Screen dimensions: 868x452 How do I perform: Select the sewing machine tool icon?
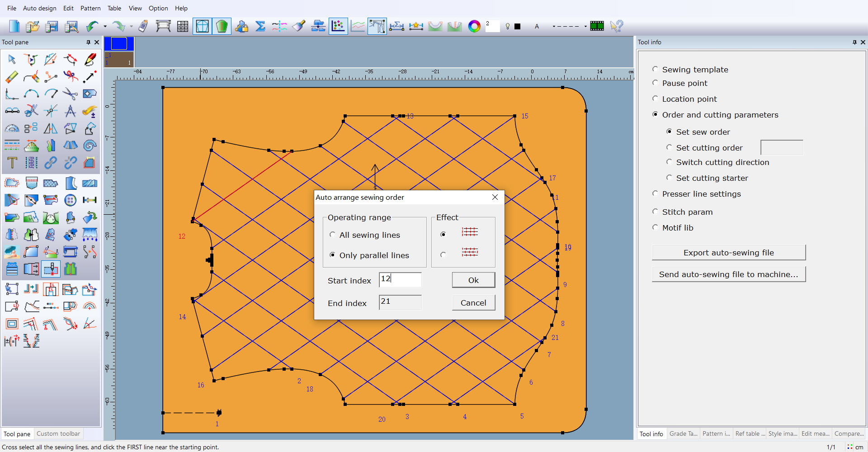coord(70,252)
